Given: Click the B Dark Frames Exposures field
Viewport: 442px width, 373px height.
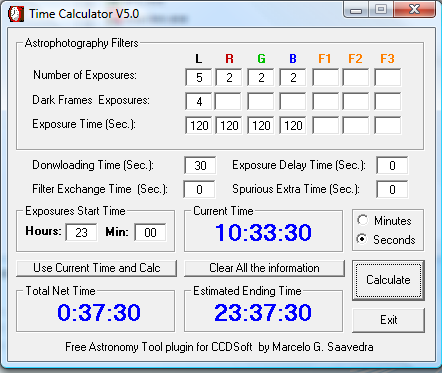Looking at the screenshot, I should [x=293, y=101].
